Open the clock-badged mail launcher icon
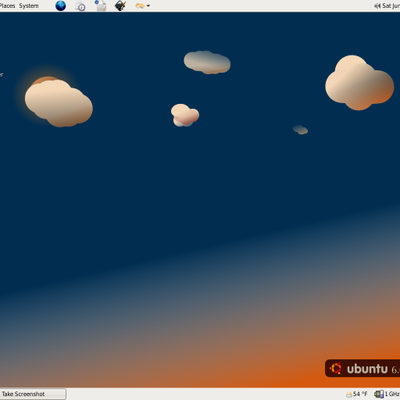Viewport: 400px width, 400px height. pyautogui.click(x=80, y=6)
